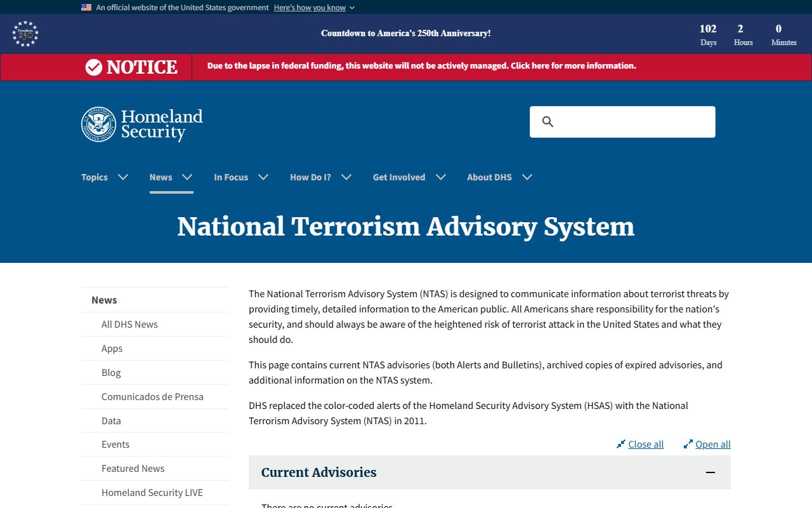This screenshot has width=812, height=508.
Task: Click the US flag icon in banner
Action: click(86, 8)
